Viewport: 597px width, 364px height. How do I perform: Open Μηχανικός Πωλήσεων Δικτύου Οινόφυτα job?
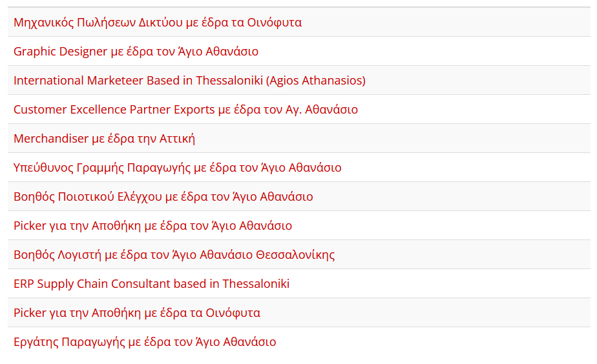[158, 23]
